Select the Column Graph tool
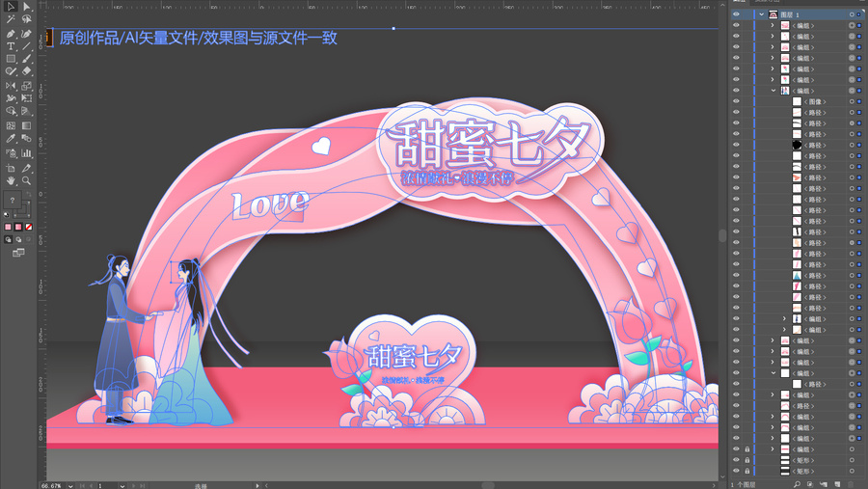 (26, 152)
